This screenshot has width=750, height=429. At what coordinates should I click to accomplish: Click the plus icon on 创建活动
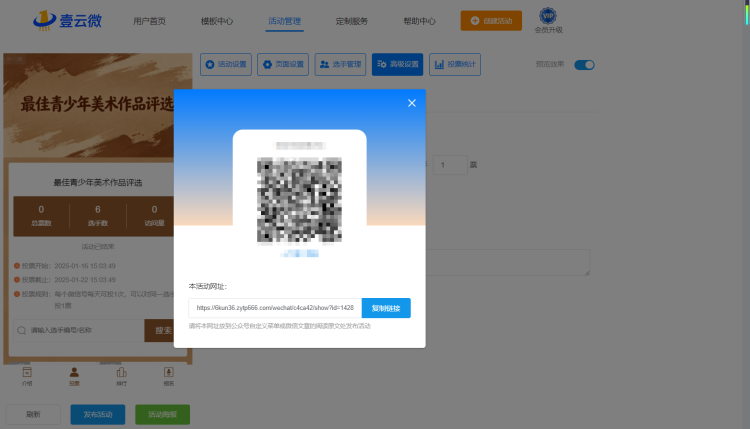474,21
